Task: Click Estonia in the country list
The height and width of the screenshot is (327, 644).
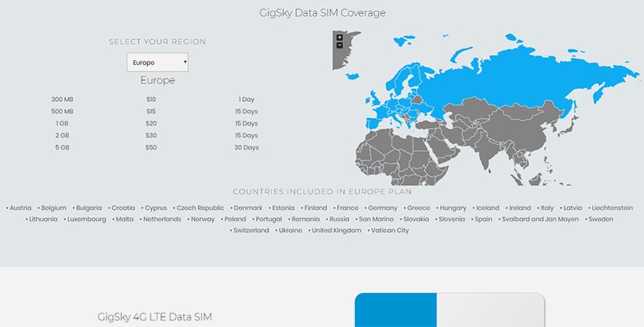Action: (283, 208)
